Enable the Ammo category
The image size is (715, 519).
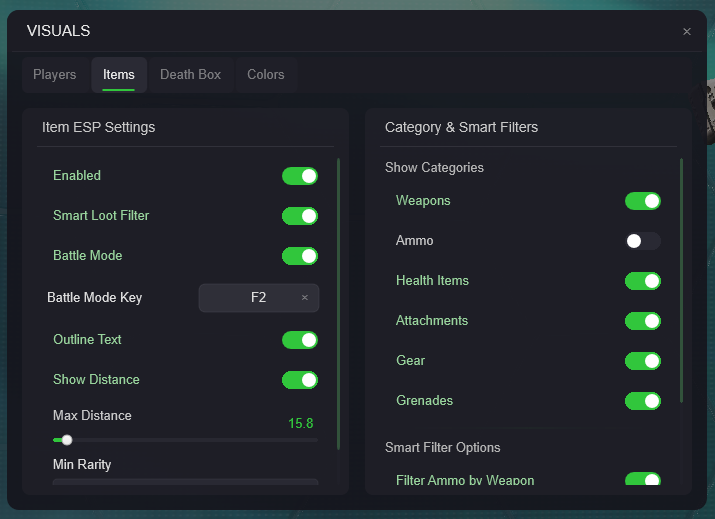click(642, 241)
